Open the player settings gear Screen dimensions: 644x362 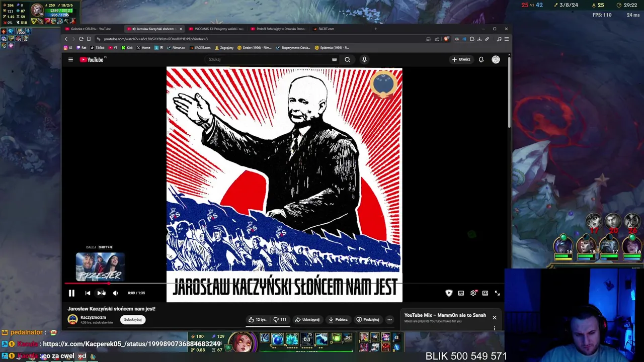(473, 293)
